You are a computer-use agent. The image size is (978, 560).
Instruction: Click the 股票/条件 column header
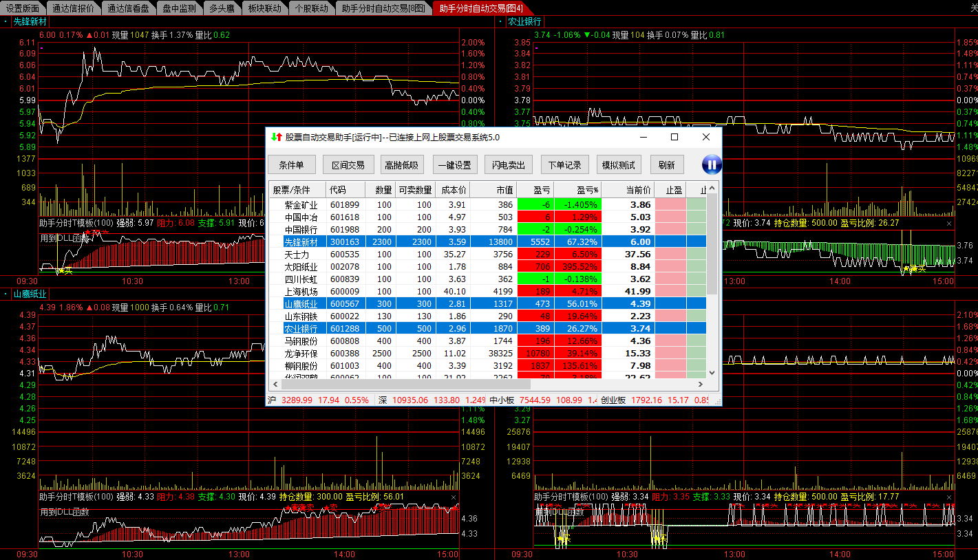[291, 190]
